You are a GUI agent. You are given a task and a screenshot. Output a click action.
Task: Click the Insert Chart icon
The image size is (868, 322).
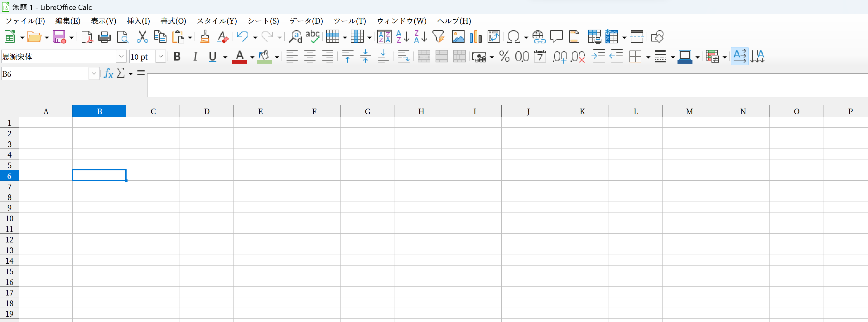pos(475,37)
